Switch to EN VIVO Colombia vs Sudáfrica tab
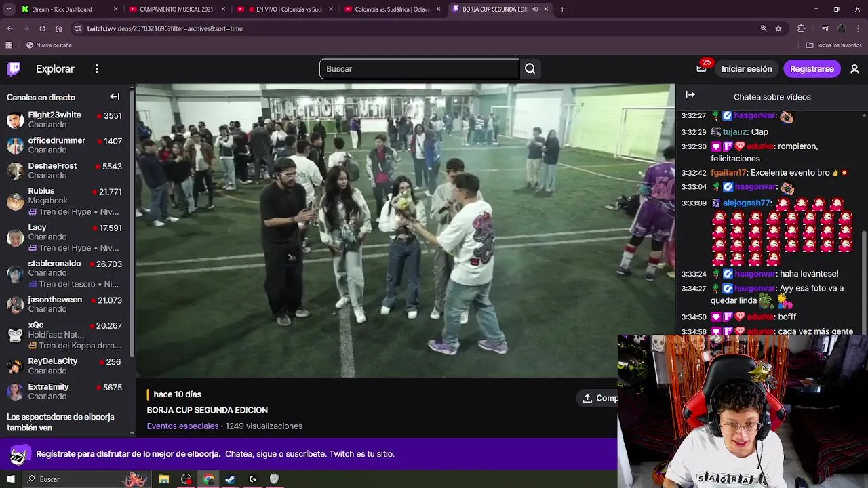The image size is (868, 488). (x=285, y=9)
